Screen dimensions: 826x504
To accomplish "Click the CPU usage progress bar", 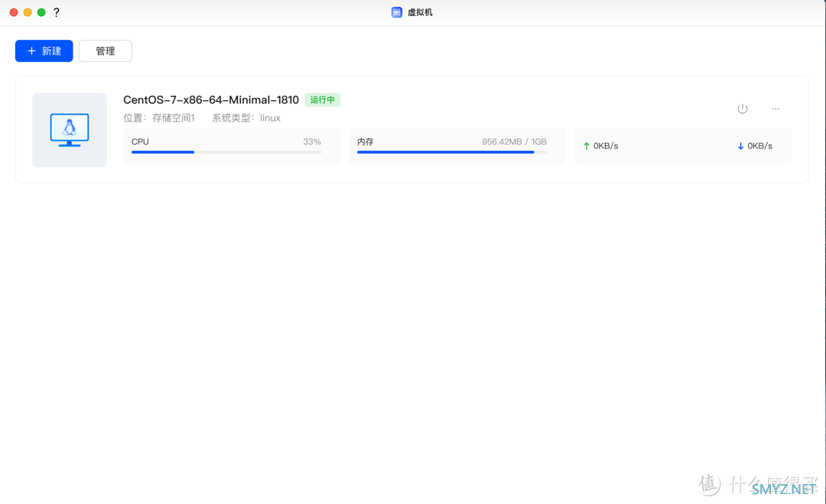I will [226, 152].
